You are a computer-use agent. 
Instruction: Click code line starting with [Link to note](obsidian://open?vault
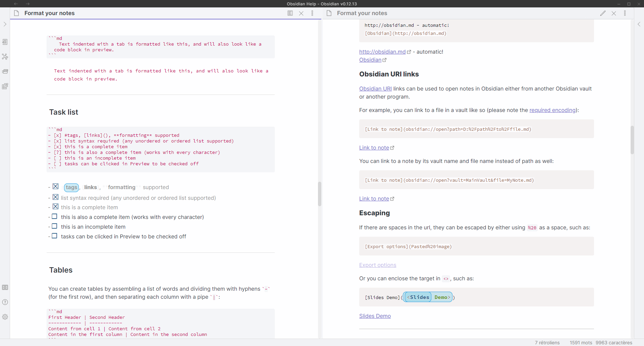(449, 180)
